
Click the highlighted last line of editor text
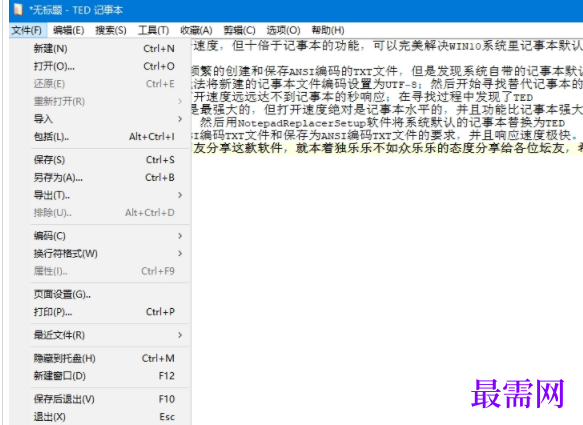click(387, 148)
